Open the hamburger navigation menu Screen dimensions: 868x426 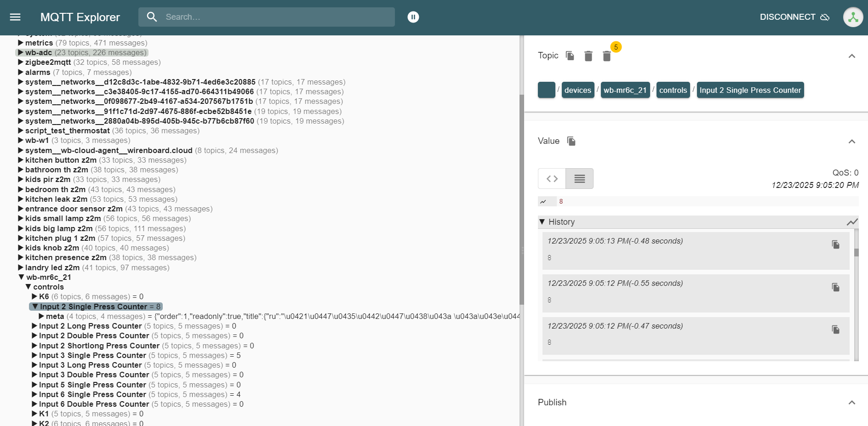click(15, 17)
